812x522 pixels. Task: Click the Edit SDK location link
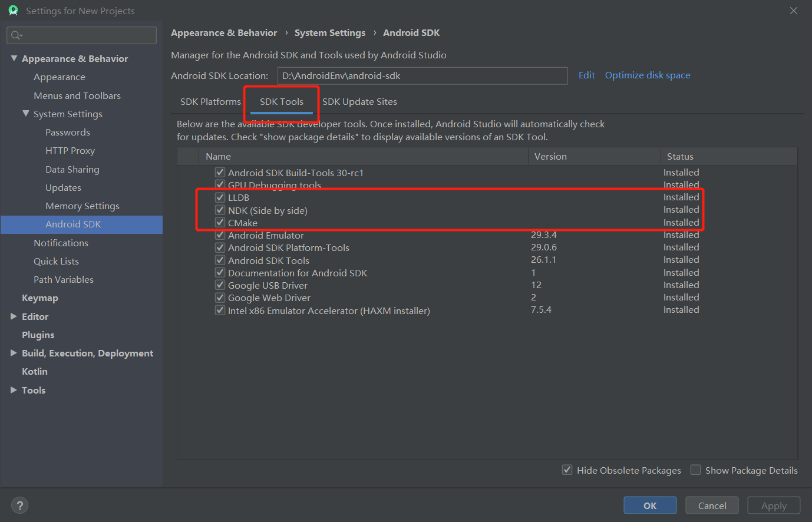(x=586, y=75)
